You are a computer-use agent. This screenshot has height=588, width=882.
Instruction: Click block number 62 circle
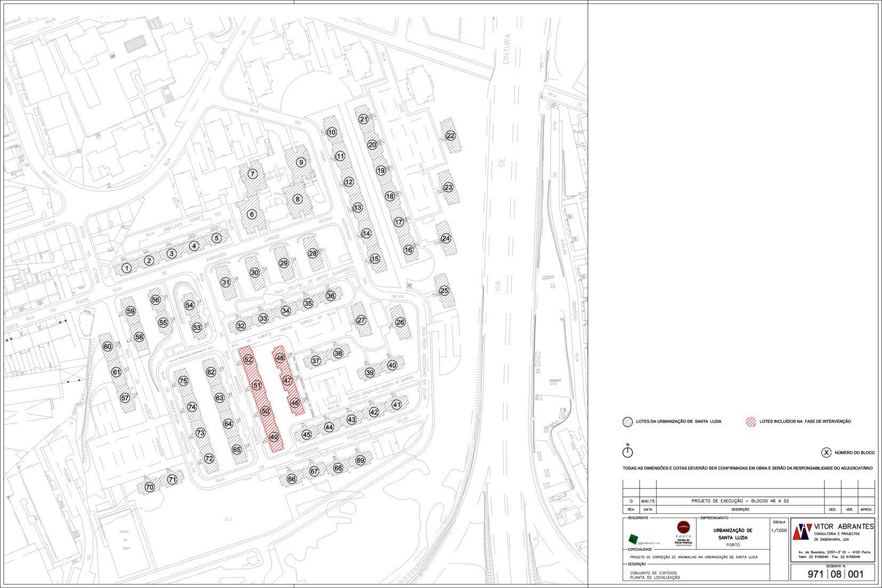[211, 372]
